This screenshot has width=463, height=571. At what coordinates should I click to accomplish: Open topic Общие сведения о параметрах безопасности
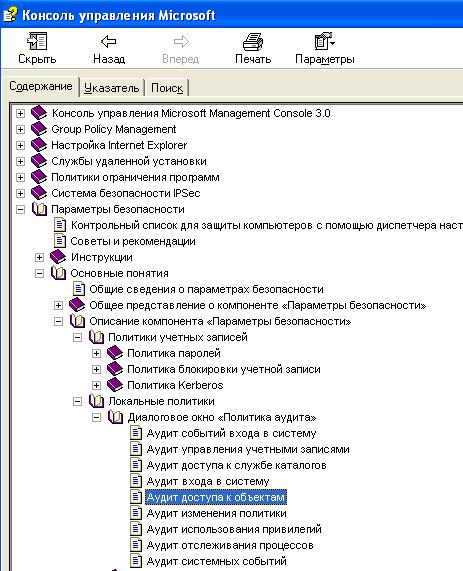(x=206, y=289)
